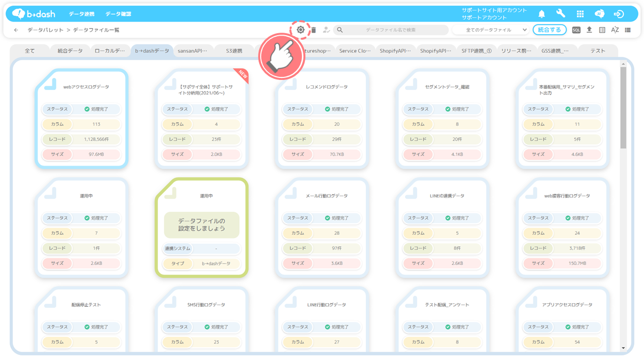Open the apps grid icon

click(x=580, y=14)
